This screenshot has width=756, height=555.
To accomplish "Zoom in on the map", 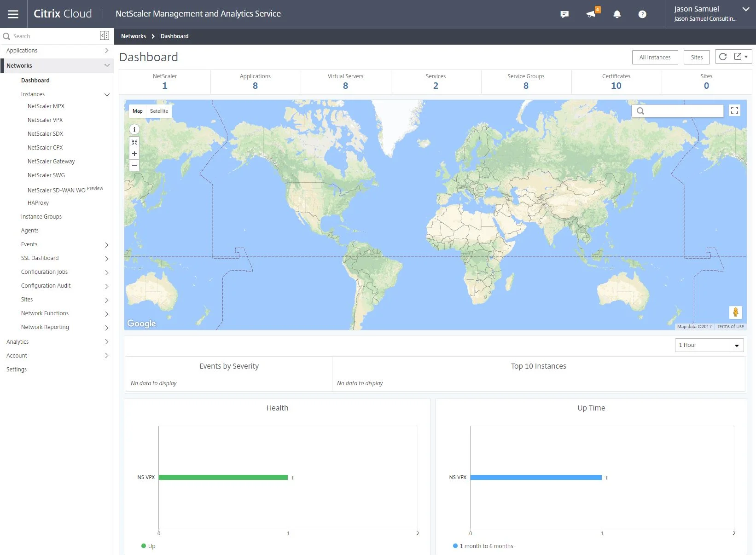I will [134, 154].
